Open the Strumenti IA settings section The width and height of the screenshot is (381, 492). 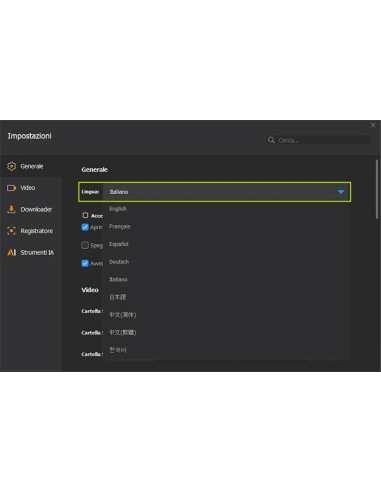pos(31,252)
